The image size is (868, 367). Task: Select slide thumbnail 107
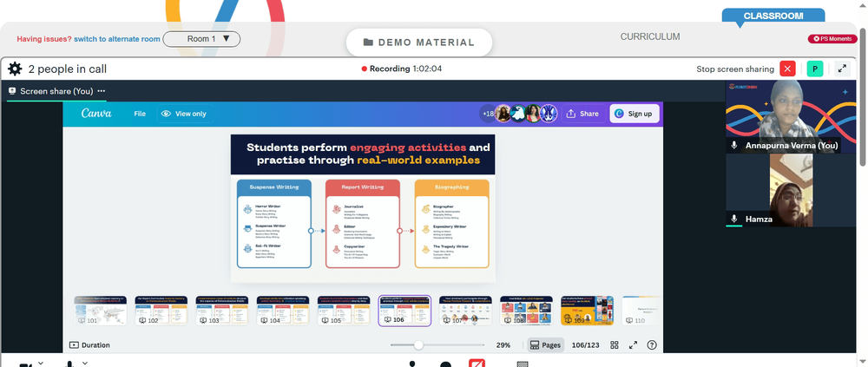[465, 311]
